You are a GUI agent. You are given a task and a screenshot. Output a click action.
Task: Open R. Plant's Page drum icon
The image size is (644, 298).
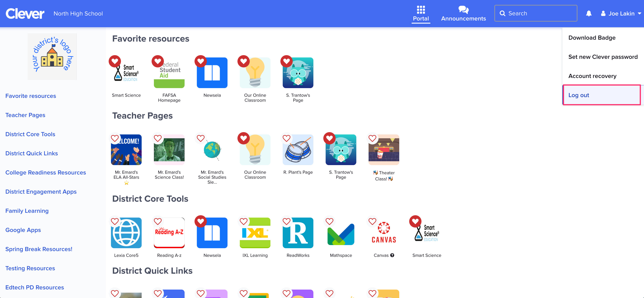coord(298,150)
